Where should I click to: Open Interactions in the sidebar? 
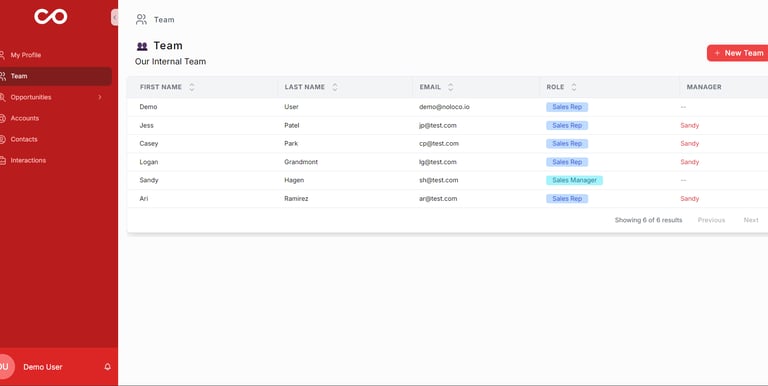pyautogui.click(x=28, y=160)
